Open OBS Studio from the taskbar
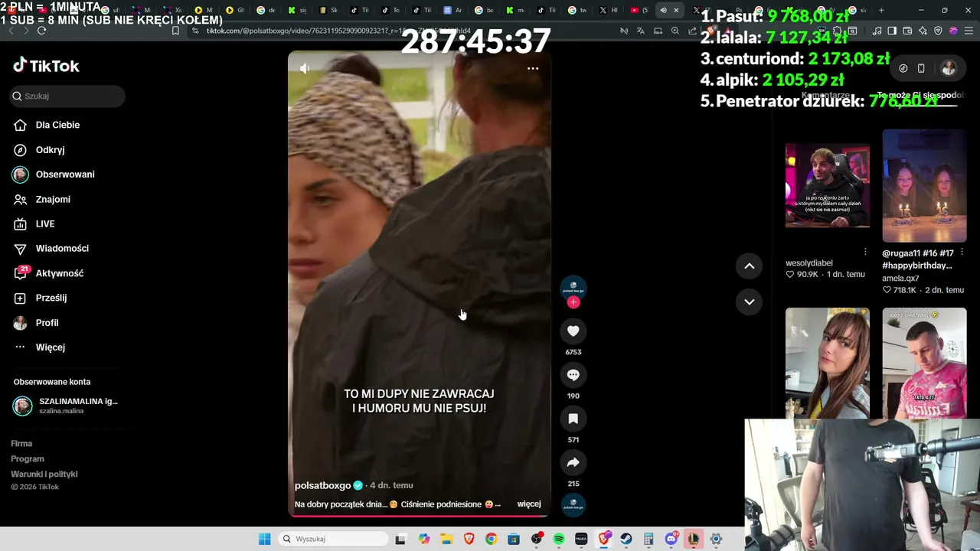Screen dimensions: 980x551 click(x=537, y=539)
